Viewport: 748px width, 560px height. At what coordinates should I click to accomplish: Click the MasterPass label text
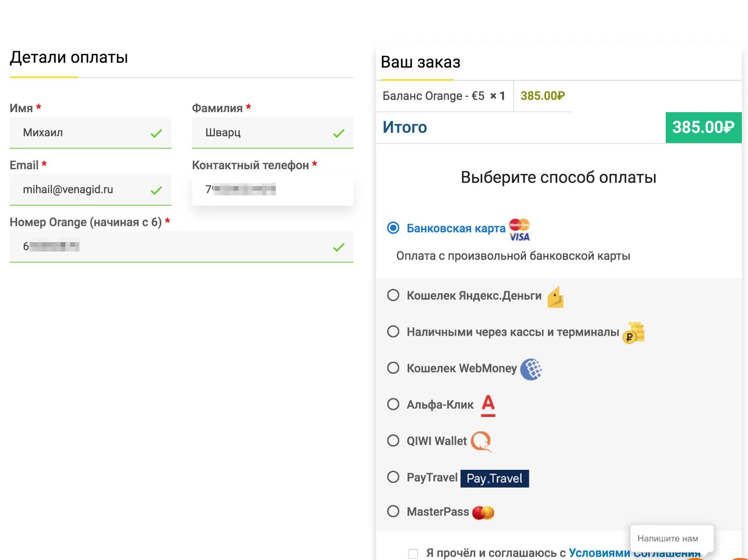[x=438, y=512]
